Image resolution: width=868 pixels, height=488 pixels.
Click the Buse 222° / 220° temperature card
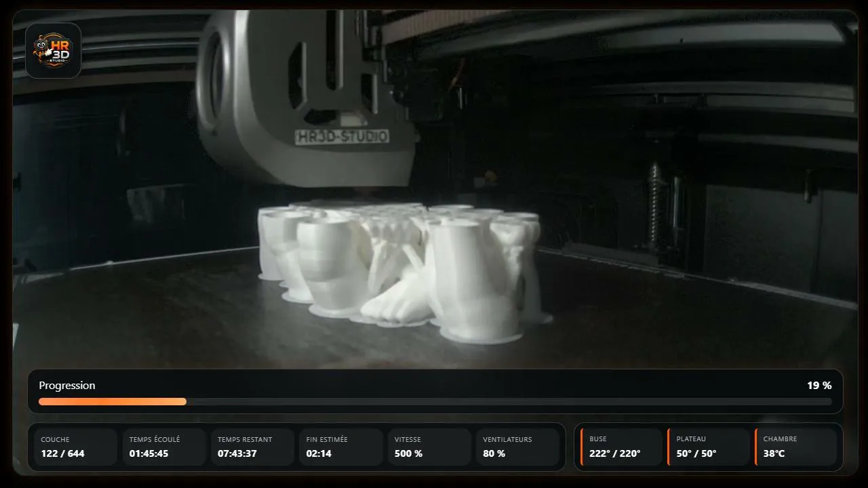pos(621,447)
